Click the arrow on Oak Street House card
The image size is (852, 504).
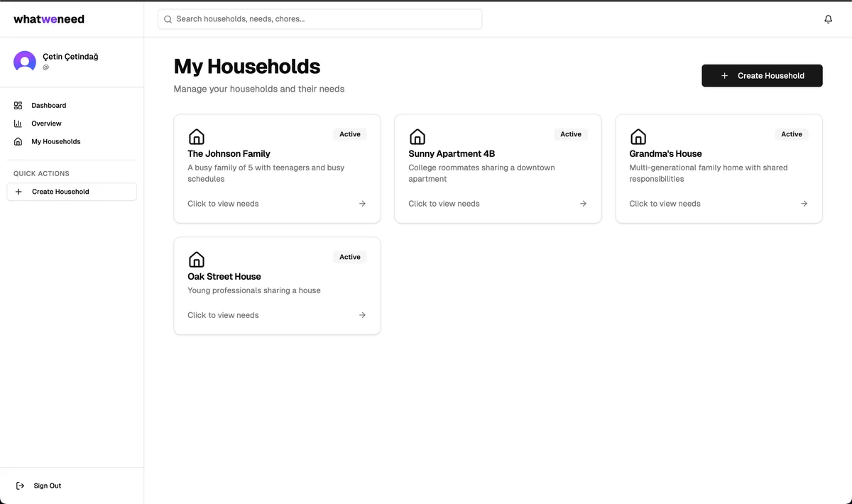(x=362, y=315)
